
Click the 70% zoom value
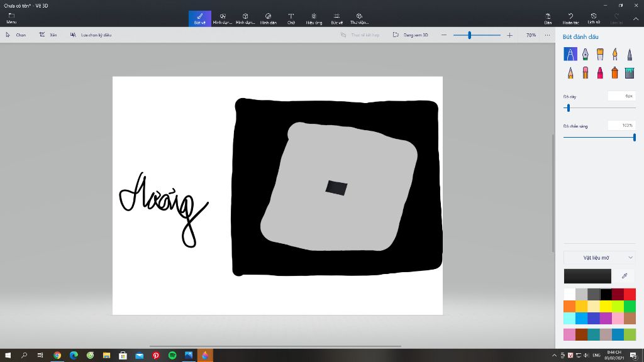pyautogui.click(x=531, y=35)
